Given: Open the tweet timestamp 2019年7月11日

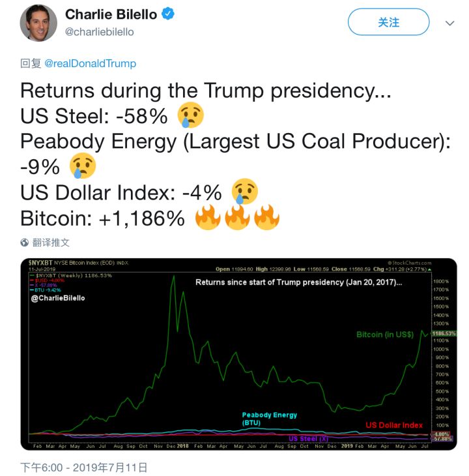Looking at the screenshot, I should 84,467.
